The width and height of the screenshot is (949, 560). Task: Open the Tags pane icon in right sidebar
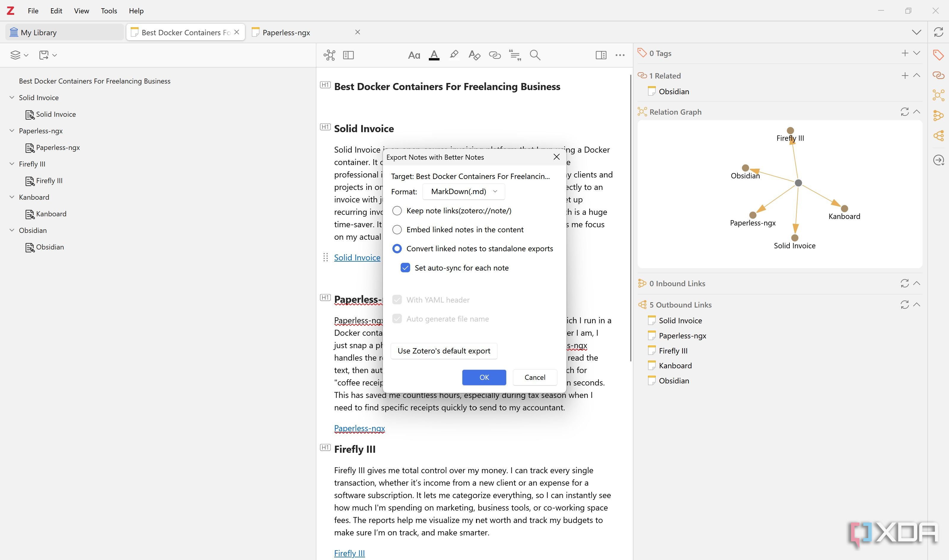(938, 55)
